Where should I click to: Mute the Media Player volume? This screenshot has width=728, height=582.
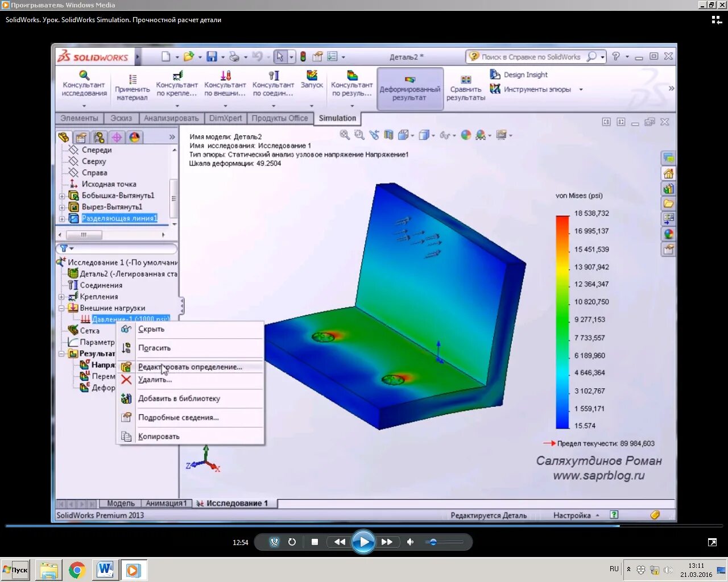(410, 542)
